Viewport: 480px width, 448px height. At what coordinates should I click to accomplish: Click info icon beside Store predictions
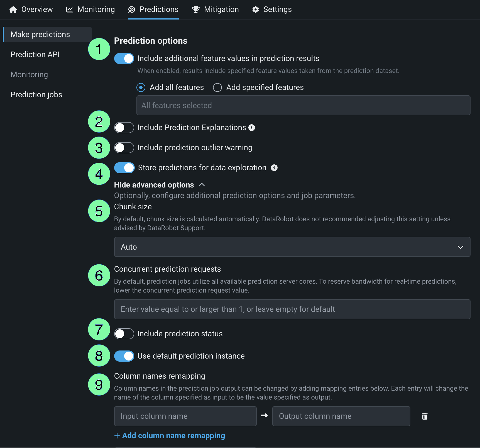(x=274, y=168)
